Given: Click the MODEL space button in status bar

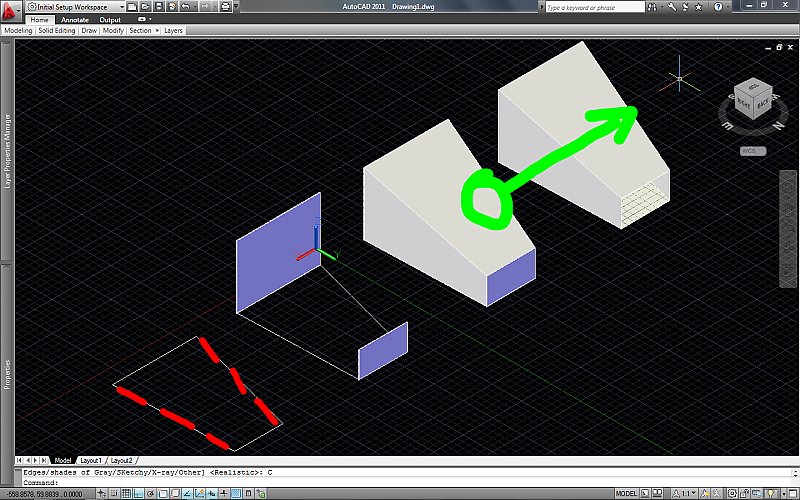Looking at the screenshot, I should coord(627,493).
